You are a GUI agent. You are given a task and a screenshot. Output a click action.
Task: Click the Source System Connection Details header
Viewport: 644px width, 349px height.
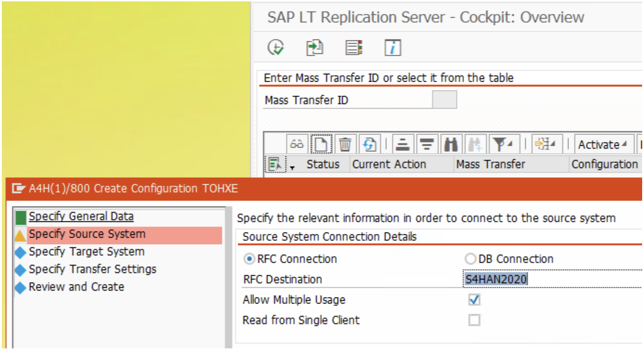[x=329, y=237]
